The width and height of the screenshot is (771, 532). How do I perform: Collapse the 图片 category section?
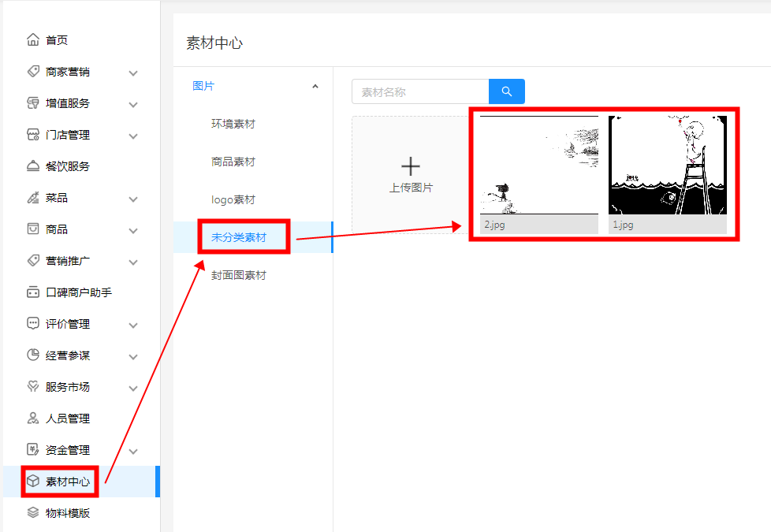tap(315, 85)
